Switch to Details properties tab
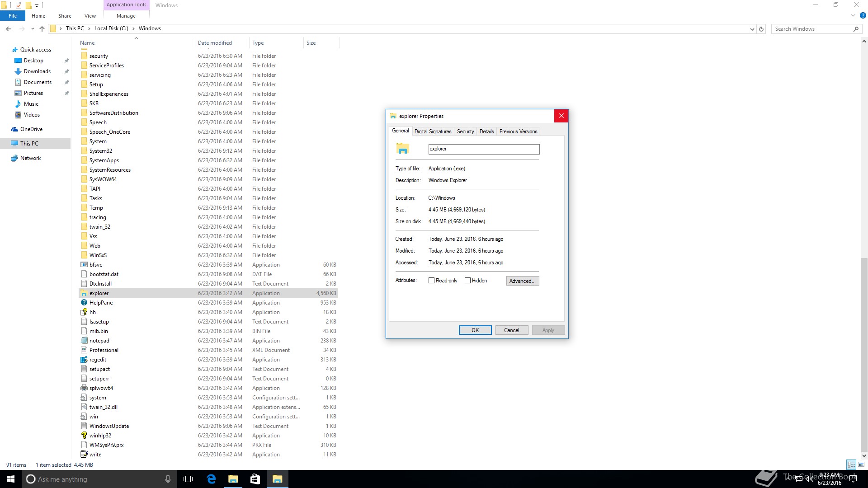The height and width of the screenshot is (488, 868). coord(486,131)
